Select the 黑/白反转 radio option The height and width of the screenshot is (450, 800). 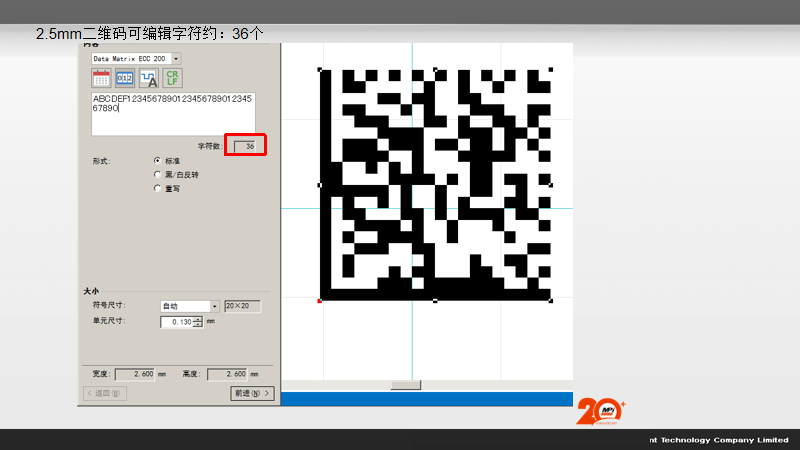coord(157,173)
